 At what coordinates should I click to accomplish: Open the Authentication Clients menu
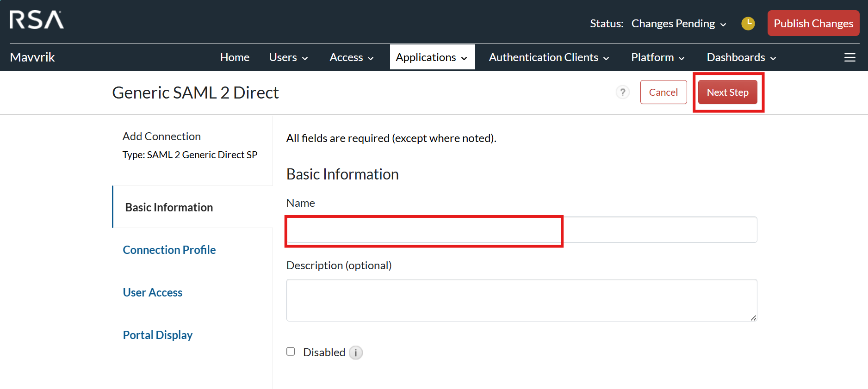point(549,57)
